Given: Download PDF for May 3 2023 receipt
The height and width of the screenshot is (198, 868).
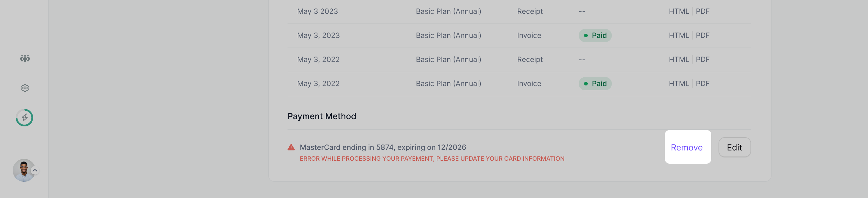Looking at the screenshot, I should 703,11.
